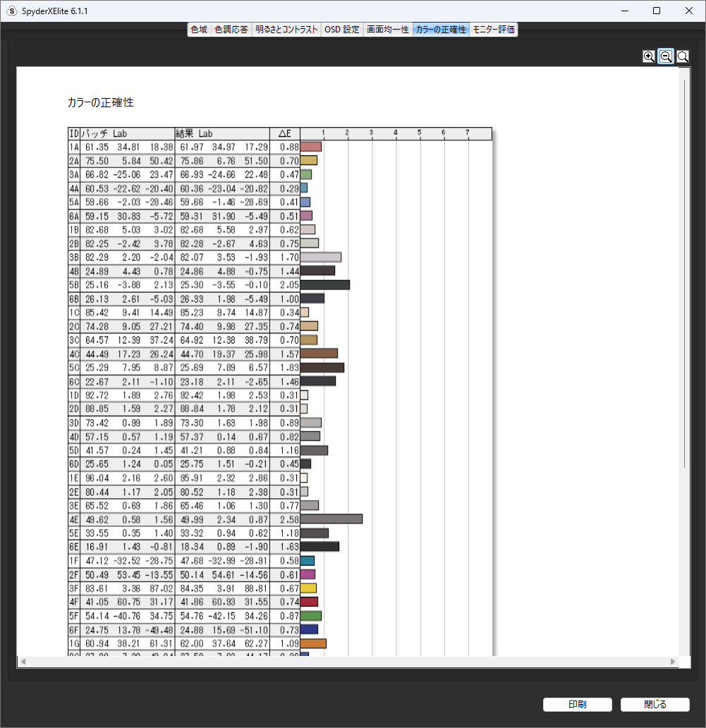Minimize the SpyderXElite window

pos(624,11)
